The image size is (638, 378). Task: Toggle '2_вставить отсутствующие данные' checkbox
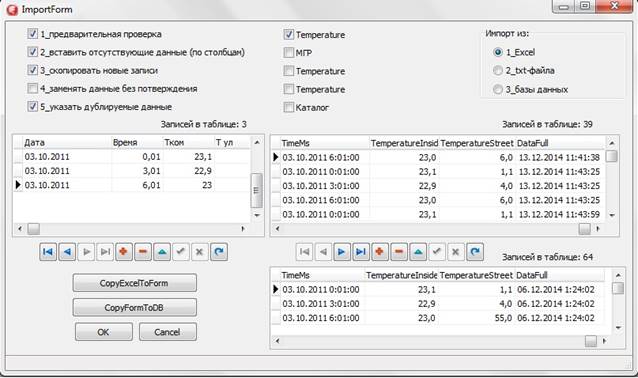tap(33, 52)
